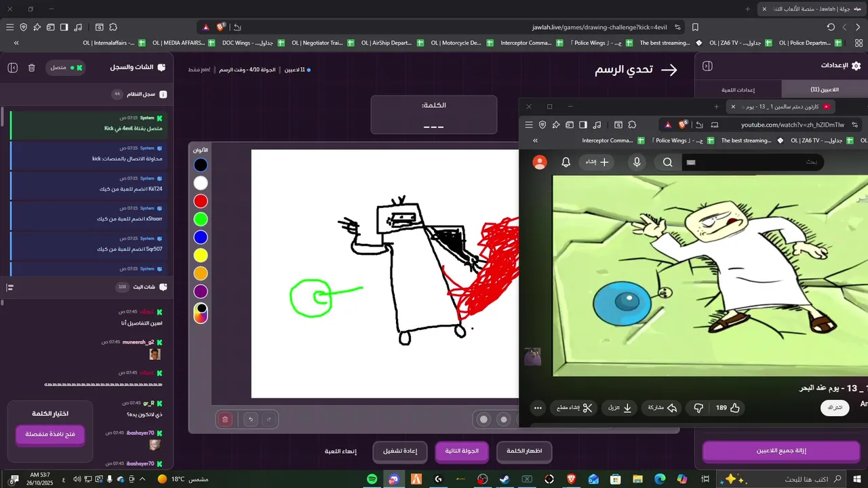Switch to اللاعبين (11) tab

[x=825, y=89]
